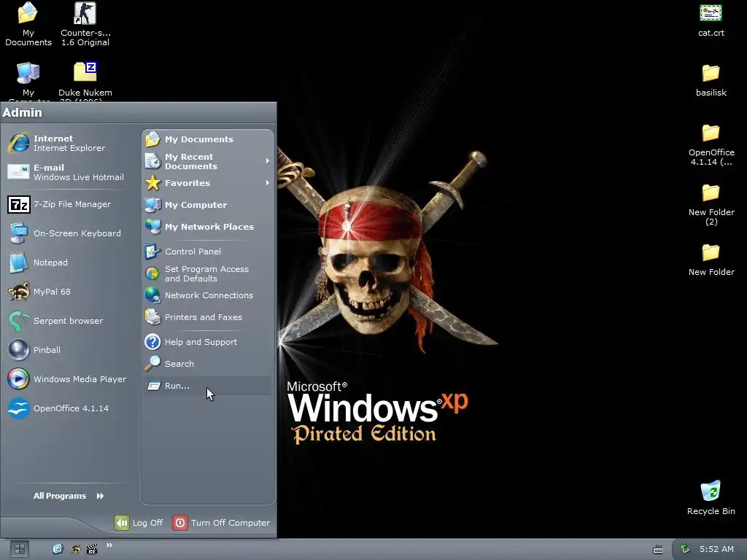Image resolution: width=747 pixels, height=560 pixels.
Task: Launch Windows Live Hotmail E-mail
Action: click(66, 172)
